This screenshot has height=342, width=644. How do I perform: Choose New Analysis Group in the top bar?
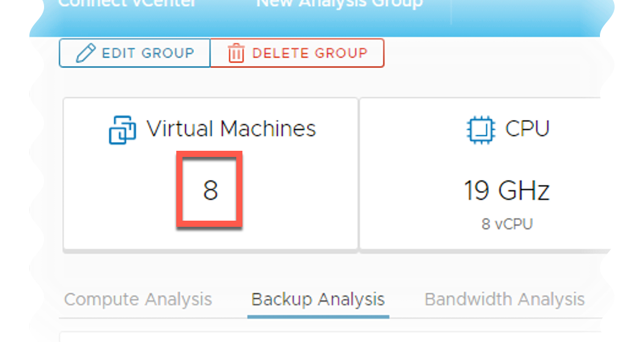click(x=339, y=4)
